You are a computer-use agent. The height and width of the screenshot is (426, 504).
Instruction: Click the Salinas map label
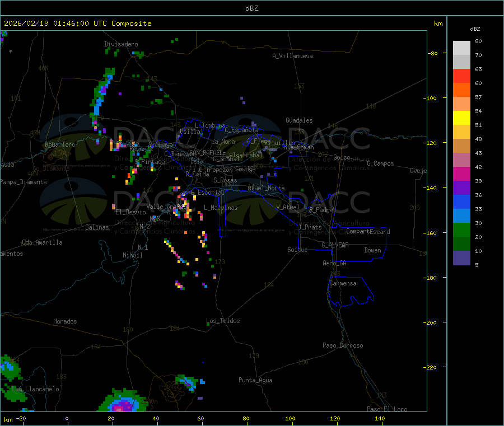(x=97, y=227)
